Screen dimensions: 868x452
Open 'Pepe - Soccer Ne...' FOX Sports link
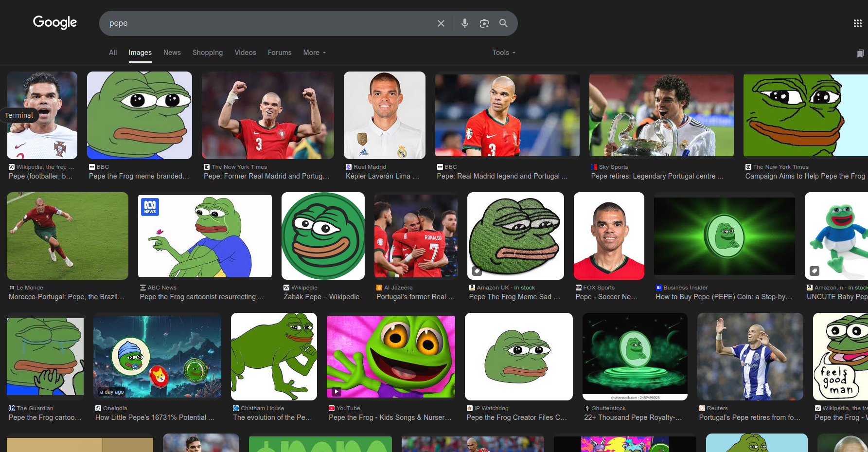point(606,297)
